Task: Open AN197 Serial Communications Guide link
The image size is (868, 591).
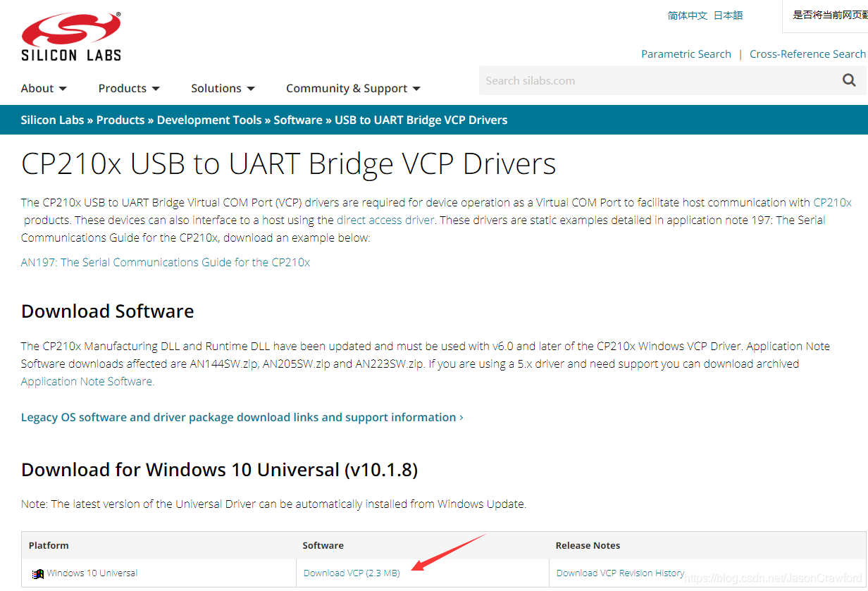Action: (x=166, y=262)
